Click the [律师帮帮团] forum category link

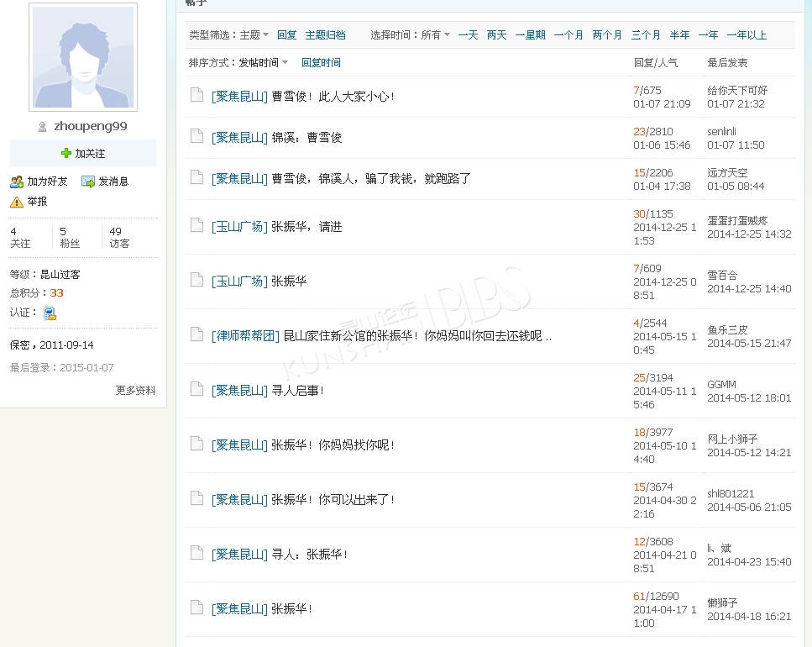click(245, 336)
